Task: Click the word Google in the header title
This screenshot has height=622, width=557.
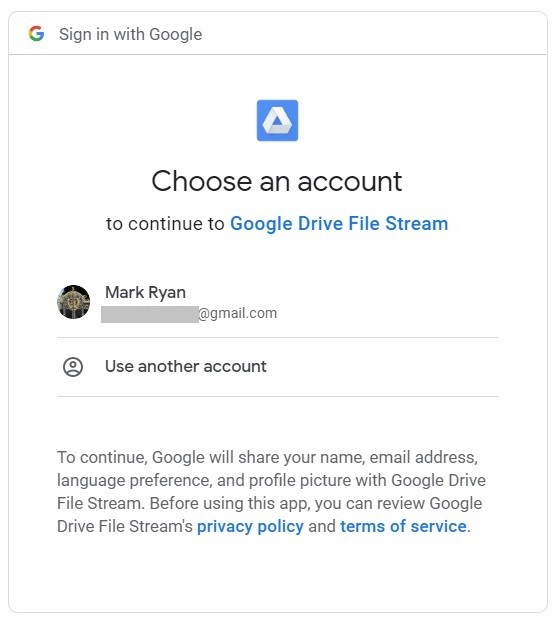Action: click(x=176, y=35)
